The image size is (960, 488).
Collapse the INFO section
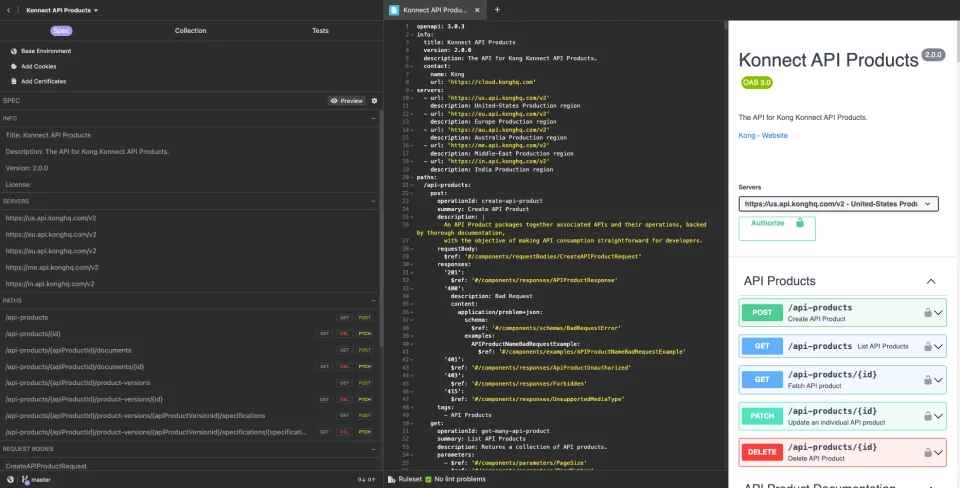tap(373, 118)
